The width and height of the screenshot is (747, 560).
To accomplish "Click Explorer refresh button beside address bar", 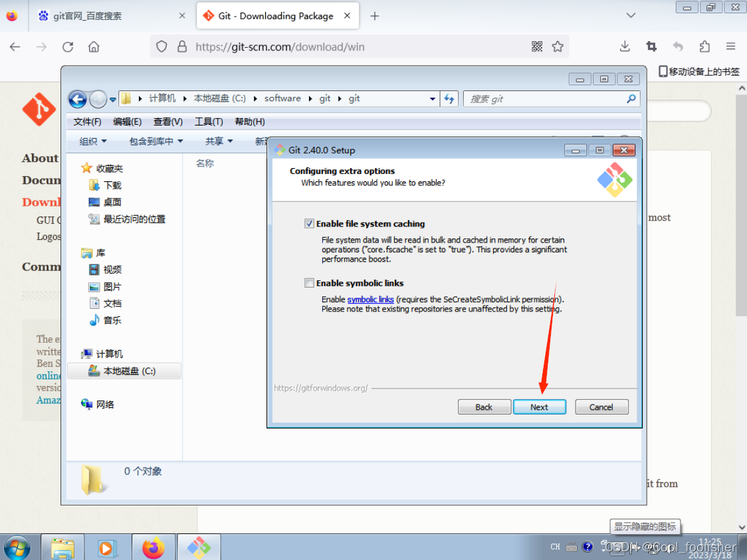I will point(449,99).
